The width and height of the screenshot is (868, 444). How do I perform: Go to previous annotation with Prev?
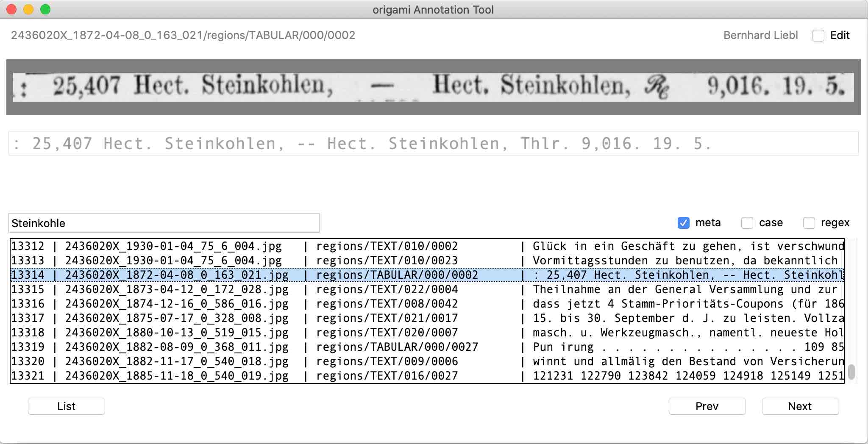tap(707, 406)
